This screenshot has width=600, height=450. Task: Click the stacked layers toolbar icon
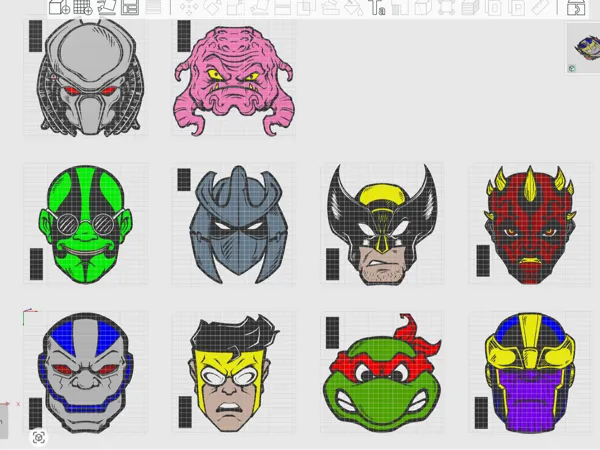tap(470, 7)
